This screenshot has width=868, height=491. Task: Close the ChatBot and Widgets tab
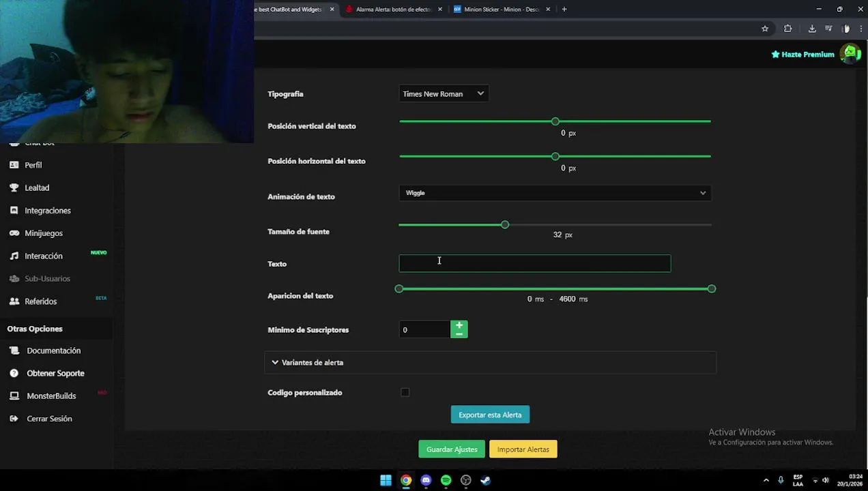(332, 10)
